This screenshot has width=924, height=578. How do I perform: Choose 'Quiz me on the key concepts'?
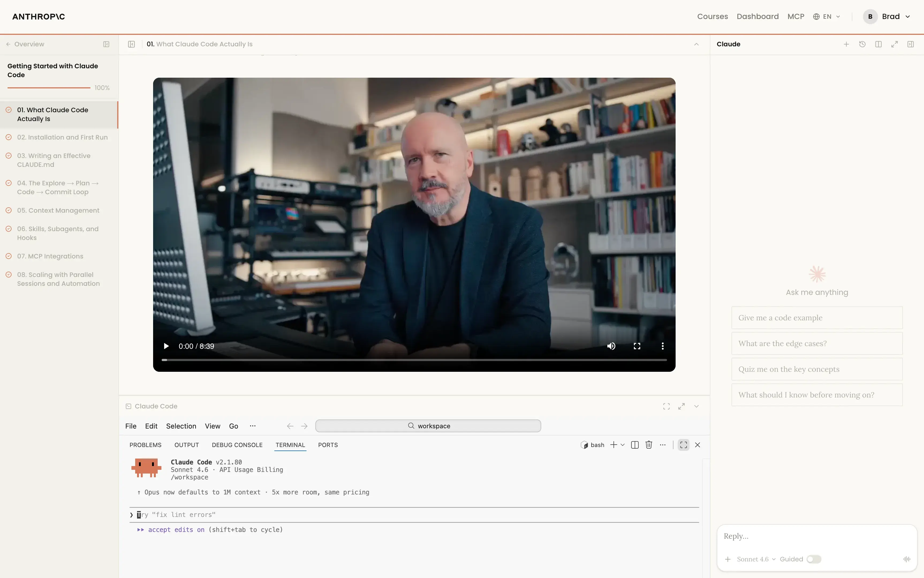(817, 369)
